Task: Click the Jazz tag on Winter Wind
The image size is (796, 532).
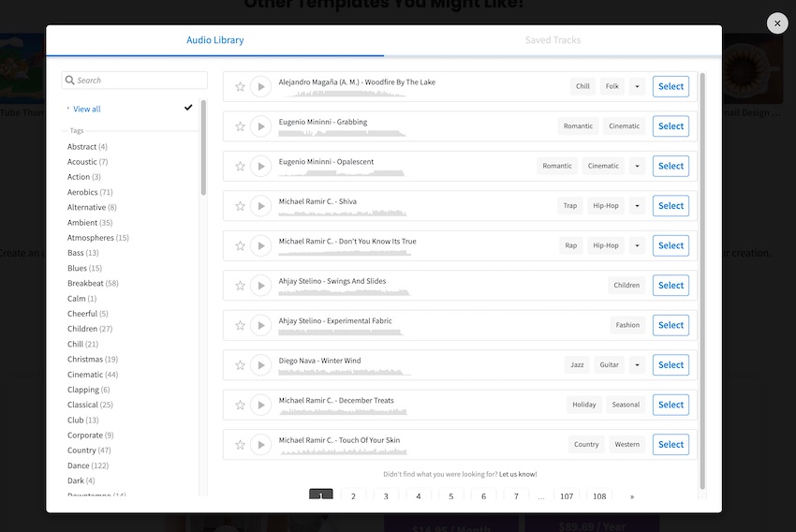Action: pos(577,365)
